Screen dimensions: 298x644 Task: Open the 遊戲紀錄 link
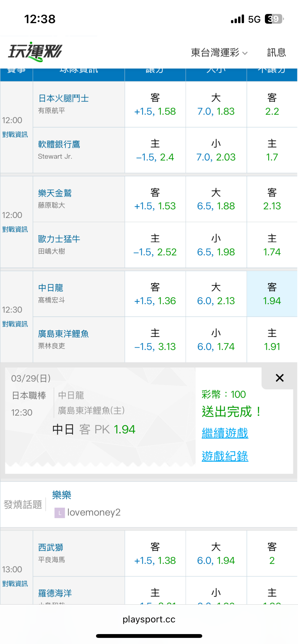pyautogui.click(x=225, y=456)
